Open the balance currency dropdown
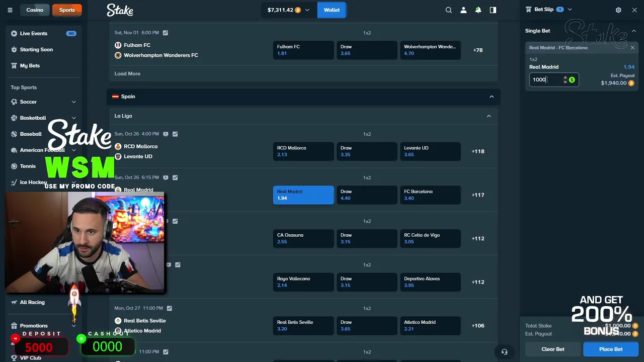The width and height of the screenshot is (644, 362). point(307,10)
